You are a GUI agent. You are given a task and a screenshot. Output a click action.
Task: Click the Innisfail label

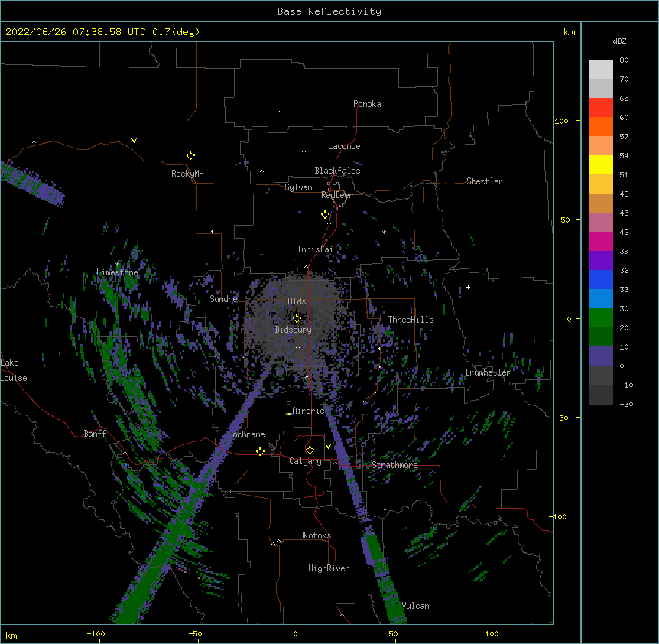pos(318,249)
